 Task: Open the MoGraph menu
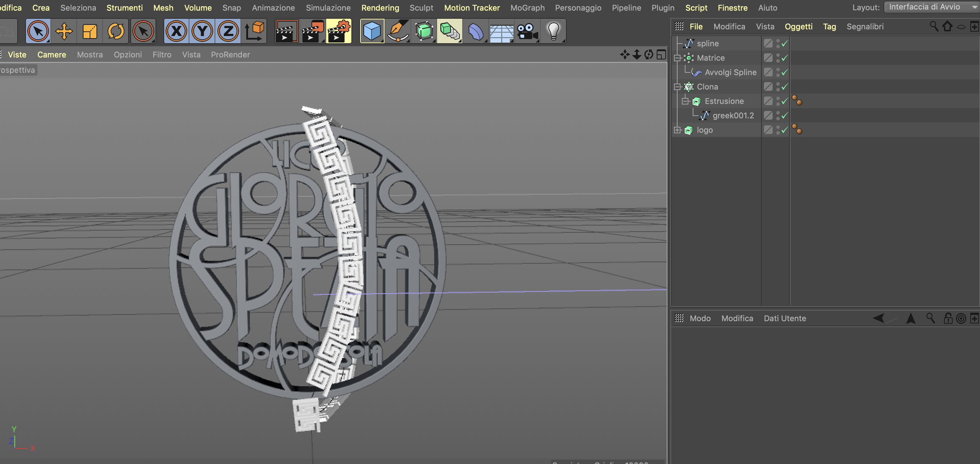tap(527, 8)
